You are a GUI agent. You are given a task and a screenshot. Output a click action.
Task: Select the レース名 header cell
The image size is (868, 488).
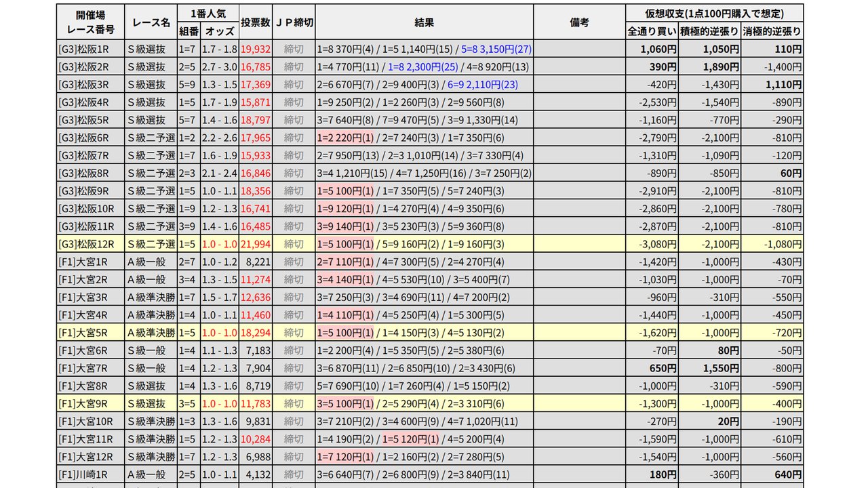point(151,22)
